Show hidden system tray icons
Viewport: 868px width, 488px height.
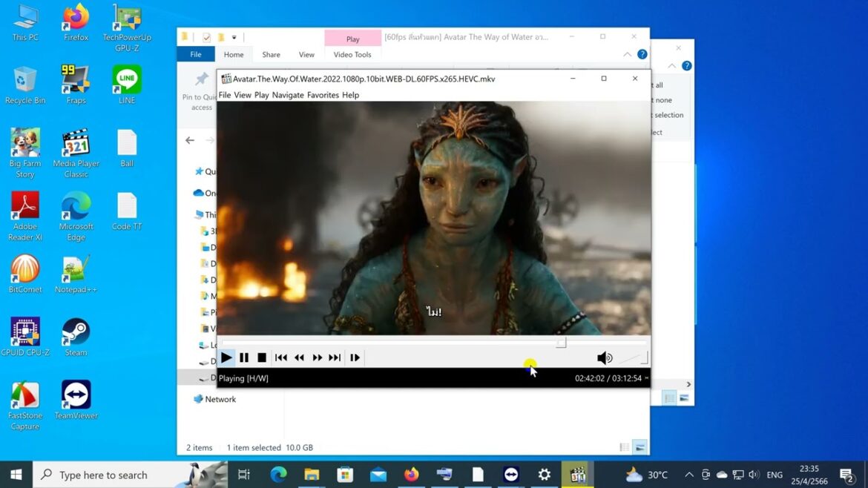pos(689,475)
